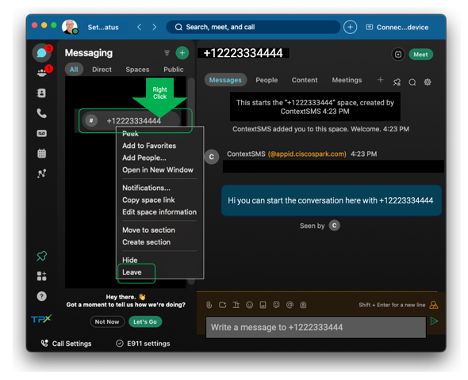
Task: Click Set...atus status text
Action: (103, 27)
